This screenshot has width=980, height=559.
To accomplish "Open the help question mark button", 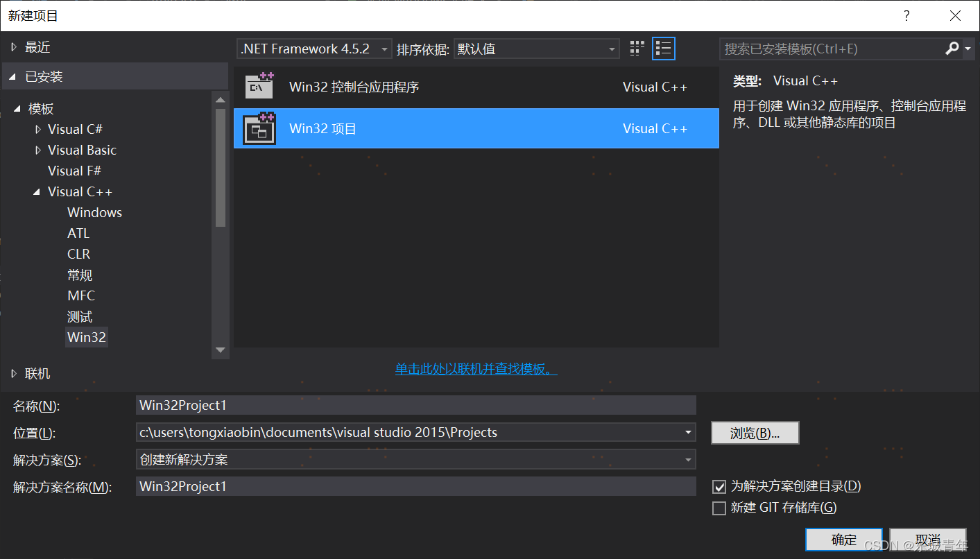I will point(906,15).
